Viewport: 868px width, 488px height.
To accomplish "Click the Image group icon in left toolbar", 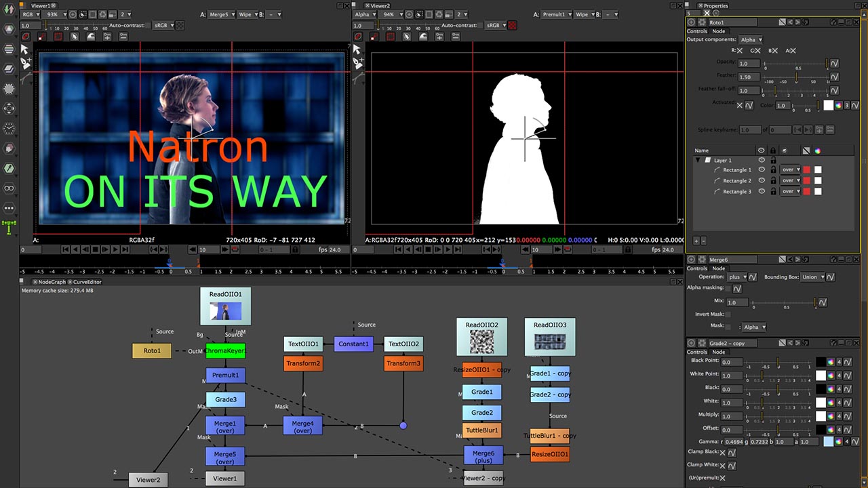I will point(9,30).
